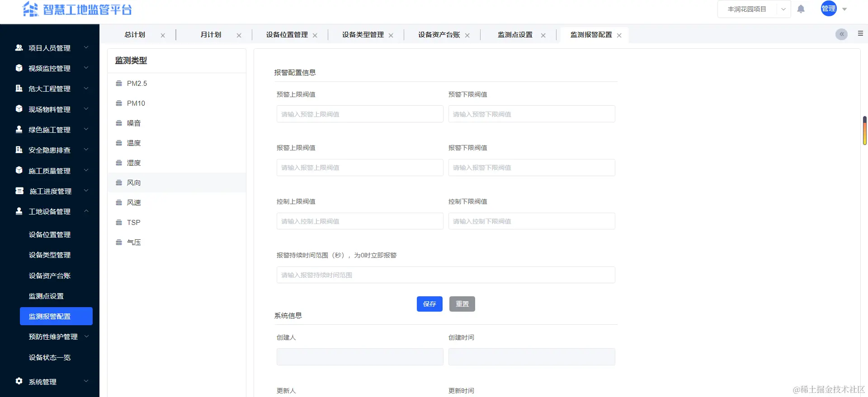Switch to the 设备类型管理 tab
Viewport: 868px width, 397px height.
(363, 35)
